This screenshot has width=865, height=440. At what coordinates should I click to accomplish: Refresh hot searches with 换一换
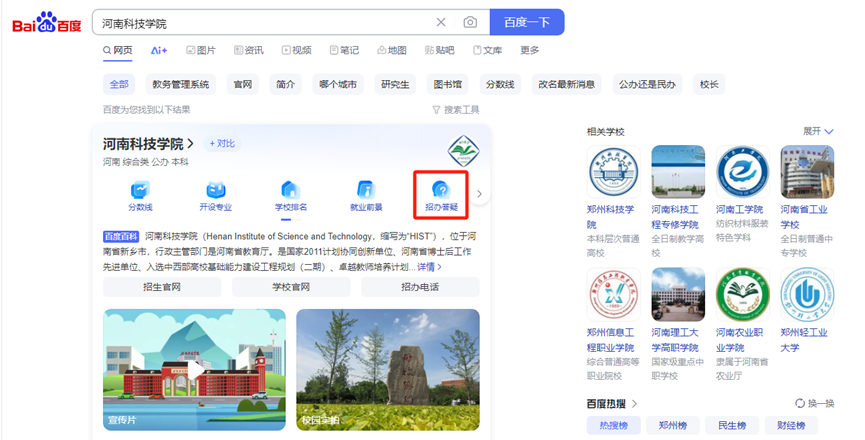815,404
